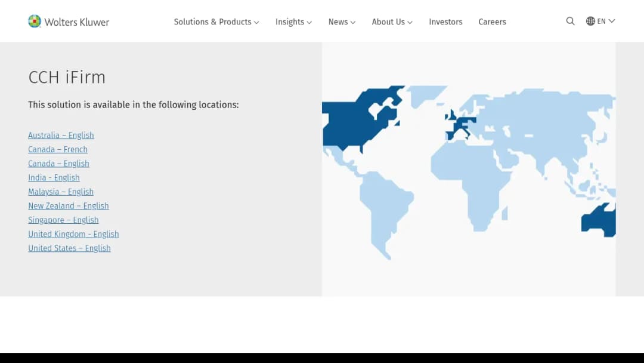This screenshot has width=644, height=363.
Task: Click the globe language icon
Action: click(x=590, y=21)
